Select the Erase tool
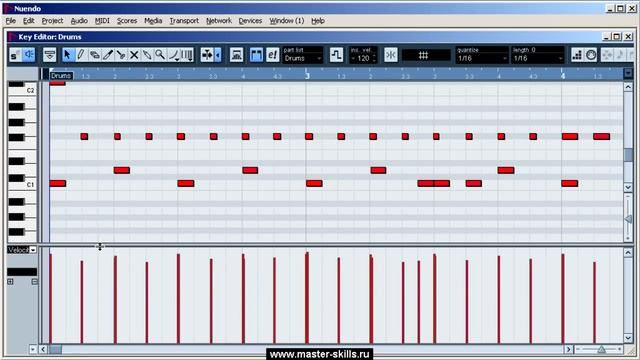Image resolution: width=640 pixels, height=360 pixels. coord(94,55)
